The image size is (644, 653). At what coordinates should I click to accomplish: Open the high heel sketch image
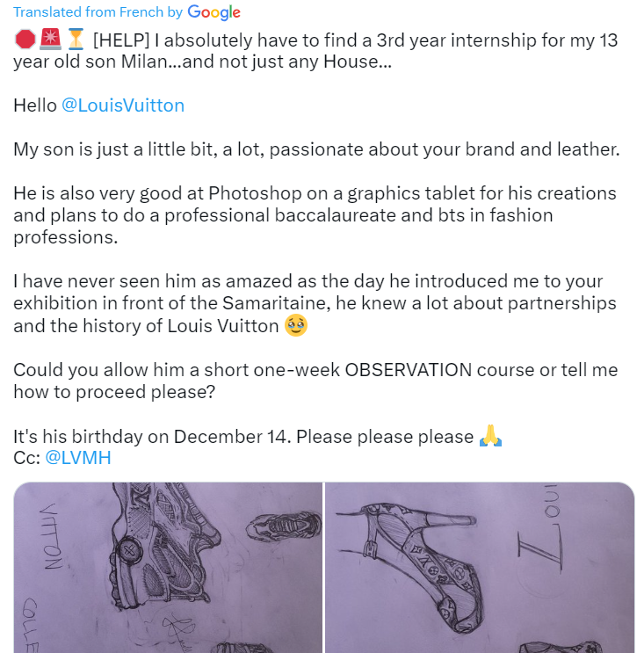click(x=480, y=567)
